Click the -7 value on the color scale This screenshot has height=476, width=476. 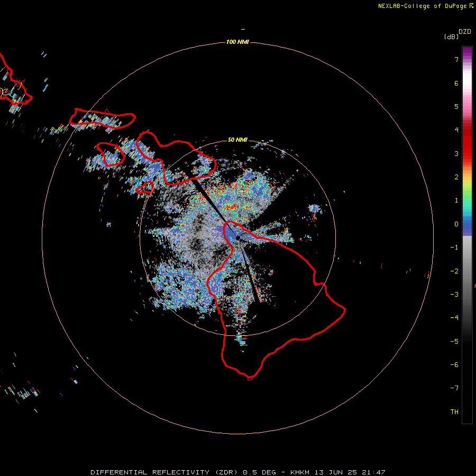[454, 388]
